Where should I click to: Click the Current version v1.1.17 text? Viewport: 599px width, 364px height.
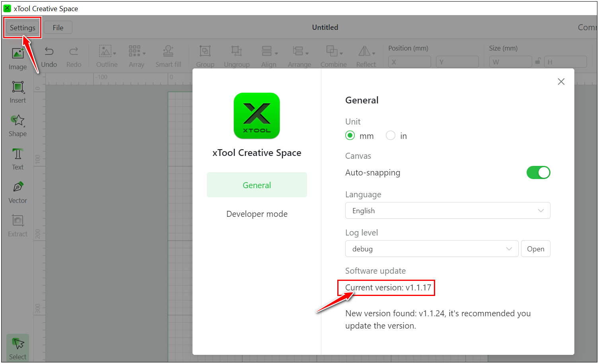click(x=388, y=288)
